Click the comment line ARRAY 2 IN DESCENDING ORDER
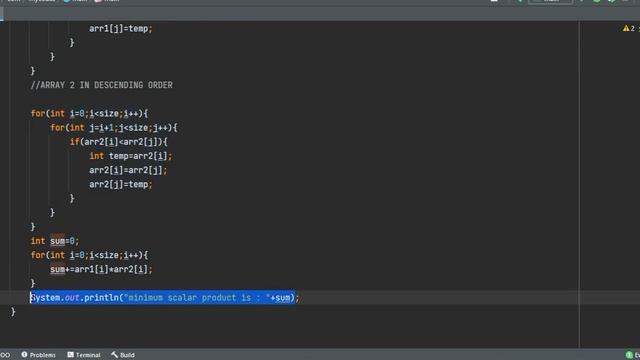Viewport: 640px width, 360px height. click(x=102, y=85)
